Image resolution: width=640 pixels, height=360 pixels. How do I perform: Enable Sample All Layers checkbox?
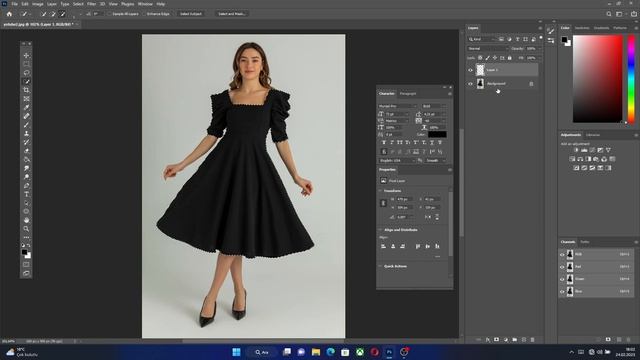(x=109, y=14)
